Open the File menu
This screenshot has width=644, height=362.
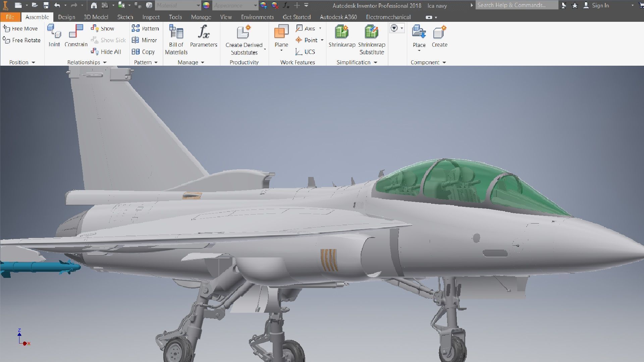(x=10, y=17)
